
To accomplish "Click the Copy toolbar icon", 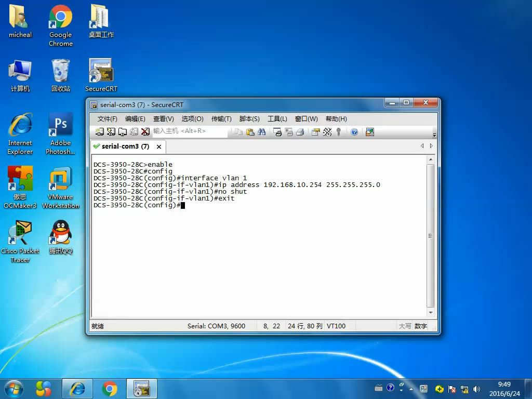I will pyautogui.click(x=238, y=132).
